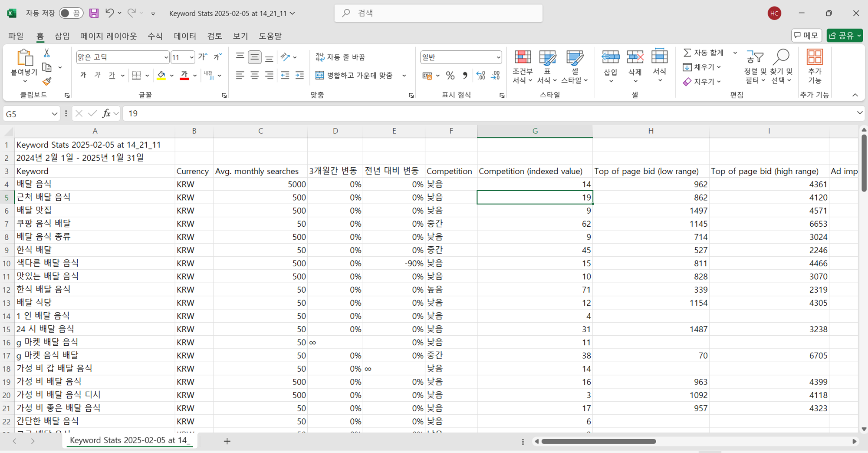The image size is (868, 453).
Task: Open AutoSum (자동 합계) dropdown arrow
Action: point(735,53)
